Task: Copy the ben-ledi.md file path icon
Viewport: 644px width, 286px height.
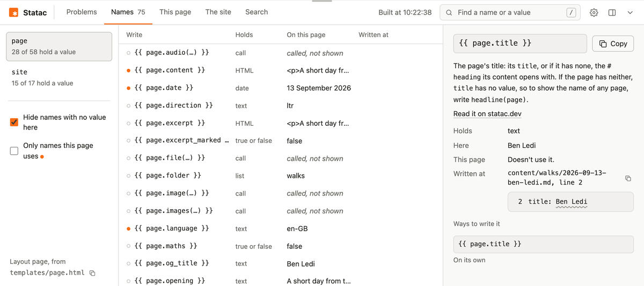Action: click(x=628, y=178)
